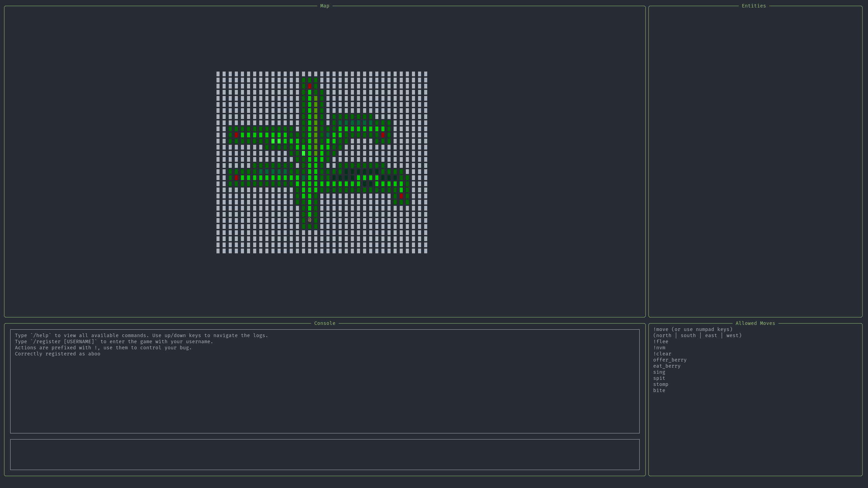
Task: Select the "!clear" move
Action: 662,354
